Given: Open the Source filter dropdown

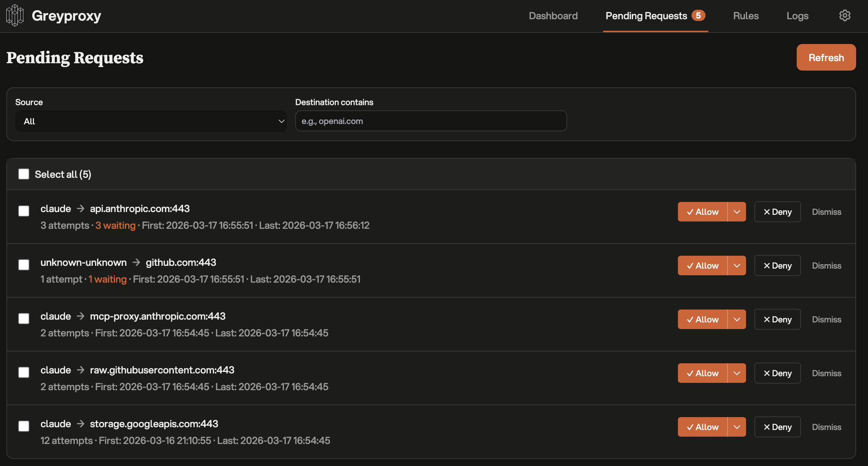Looking at the screenshot, I should pyautogui.click(x=151, y=121).
